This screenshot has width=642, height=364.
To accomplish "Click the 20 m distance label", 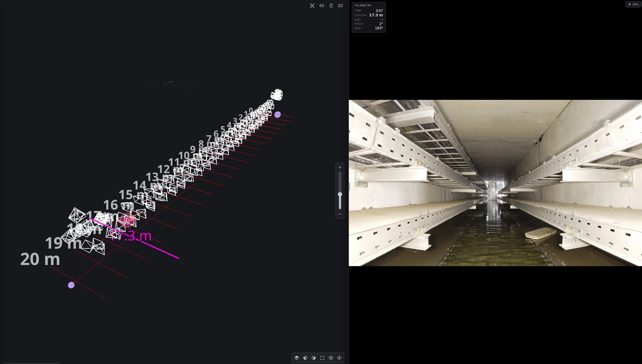I will click(x=40, y=259).
